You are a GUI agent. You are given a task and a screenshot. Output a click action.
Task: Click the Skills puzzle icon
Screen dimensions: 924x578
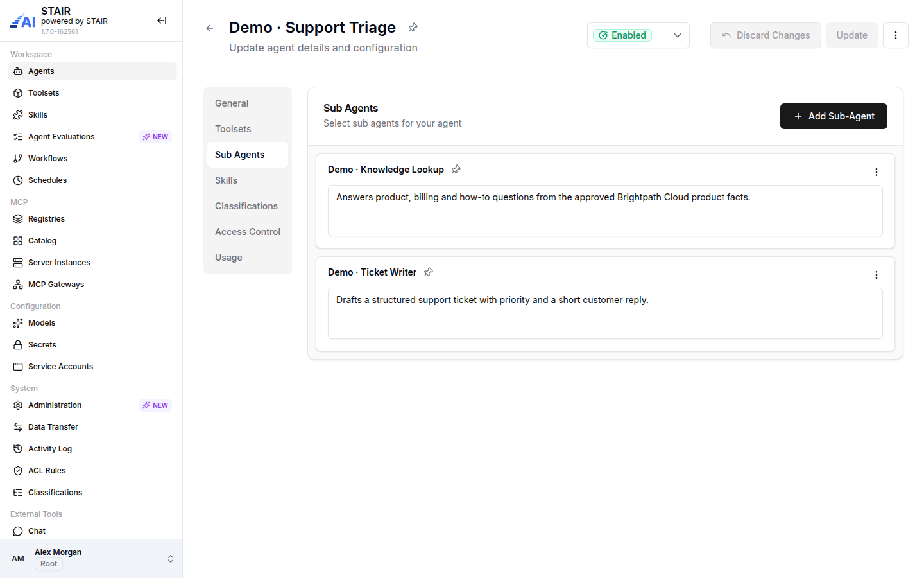18,115
